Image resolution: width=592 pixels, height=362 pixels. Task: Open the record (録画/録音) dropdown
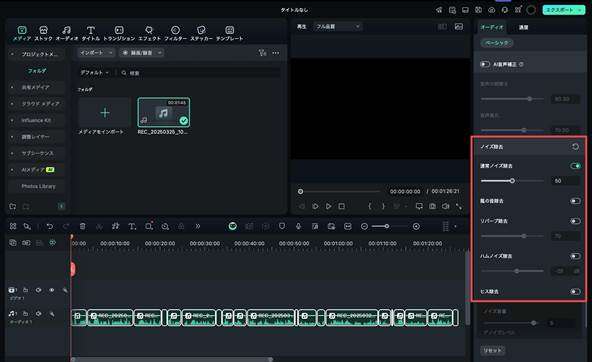[142, 53]
